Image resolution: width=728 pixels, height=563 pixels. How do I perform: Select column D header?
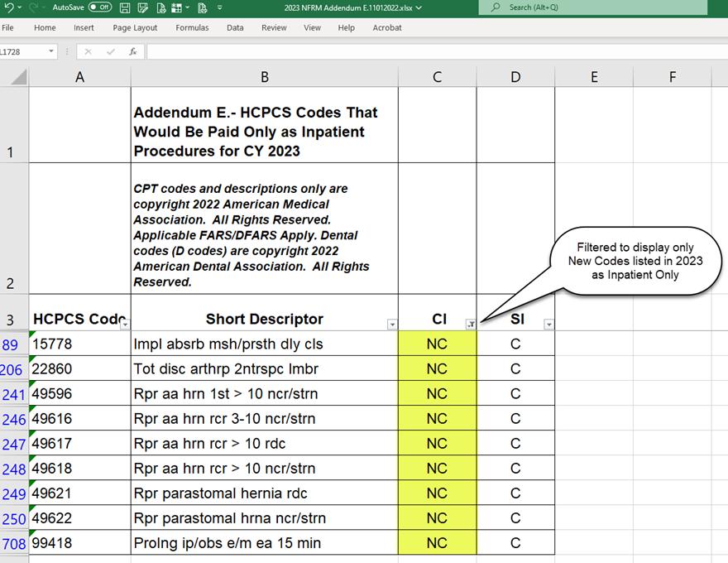(x=516, y=77)
